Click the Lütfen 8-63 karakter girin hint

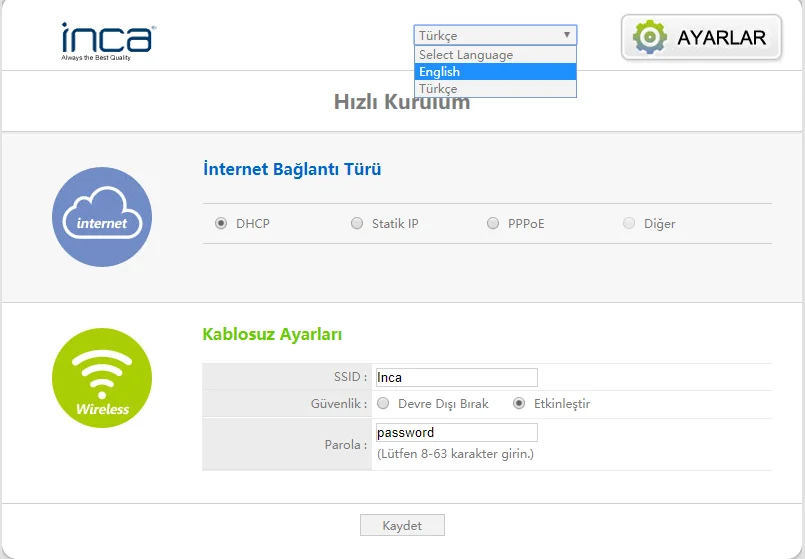coord(455,454)
